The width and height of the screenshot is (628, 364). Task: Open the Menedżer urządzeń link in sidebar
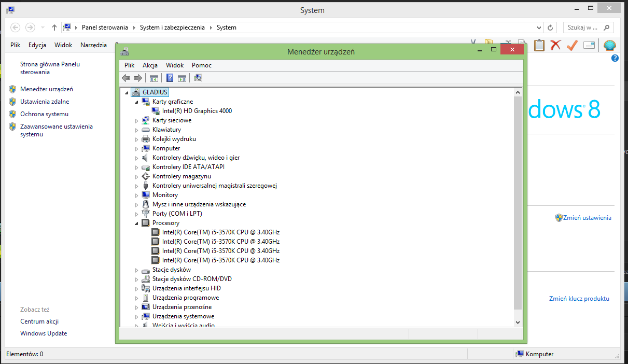47,89
